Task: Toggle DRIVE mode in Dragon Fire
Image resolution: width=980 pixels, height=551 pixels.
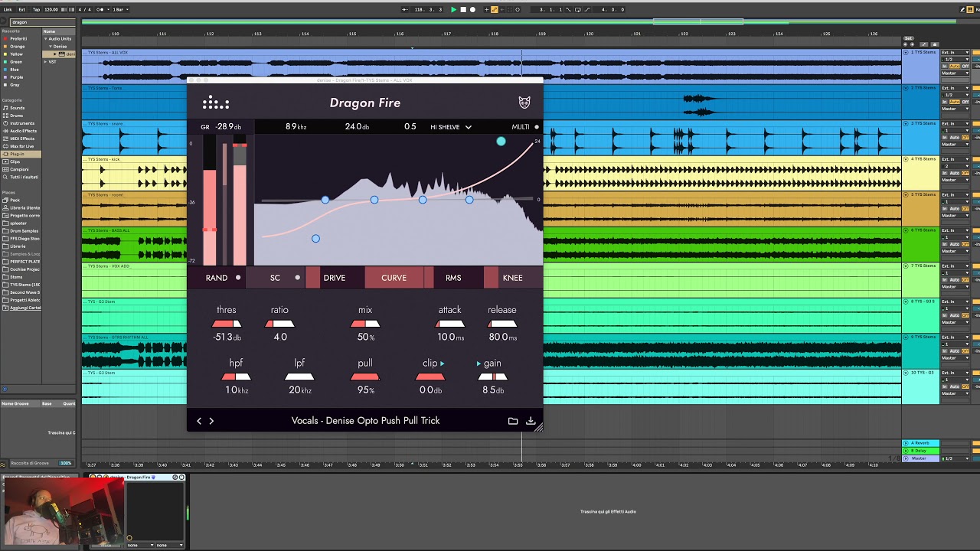Action: pos(335,278)
